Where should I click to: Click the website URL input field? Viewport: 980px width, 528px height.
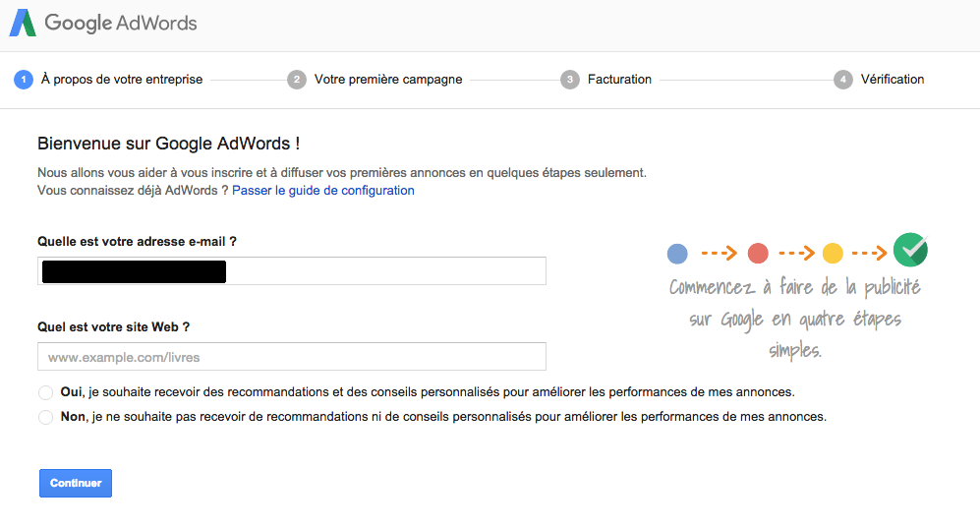(x=292, y=357)
